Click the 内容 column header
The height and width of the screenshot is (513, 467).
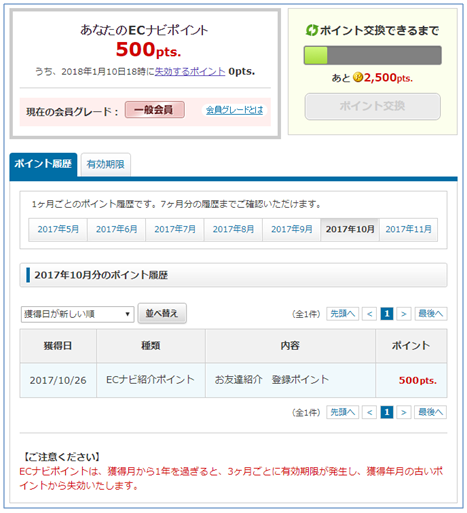(290, 346)
